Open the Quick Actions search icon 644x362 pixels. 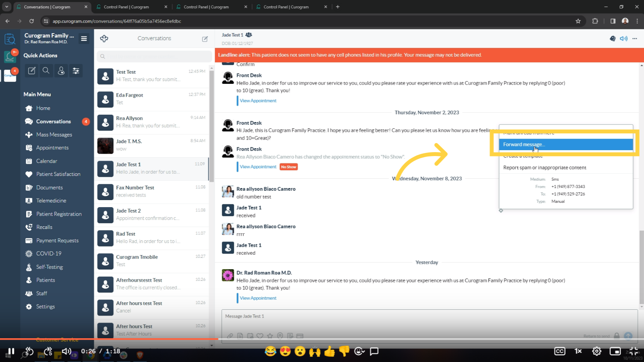coord(46,71)
